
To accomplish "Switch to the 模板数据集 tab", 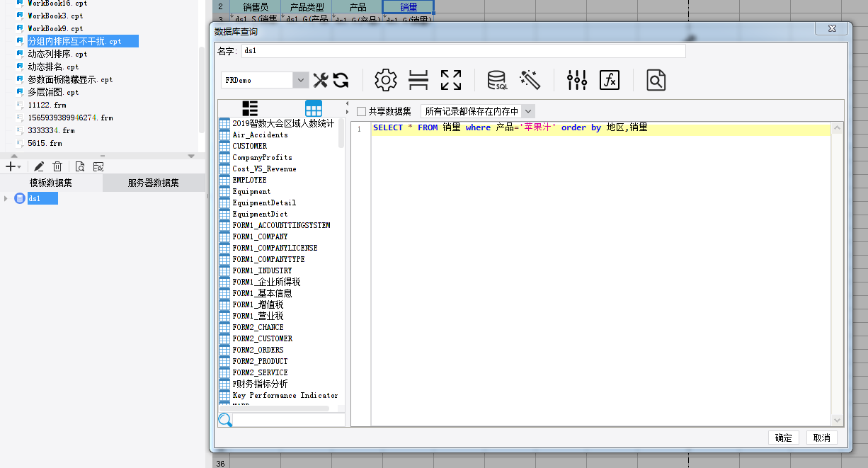I will [x=51, y=183].
